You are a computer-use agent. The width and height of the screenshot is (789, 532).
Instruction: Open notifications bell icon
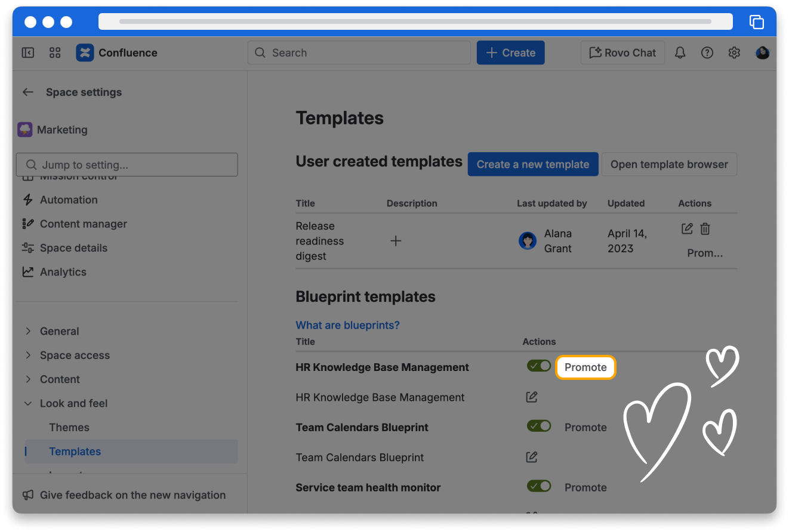tap(680, 52)
